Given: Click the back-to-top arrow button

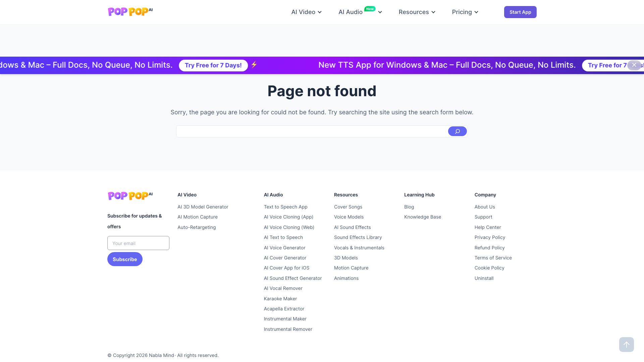Looking at the screenshot, I should tap(626, 345).
